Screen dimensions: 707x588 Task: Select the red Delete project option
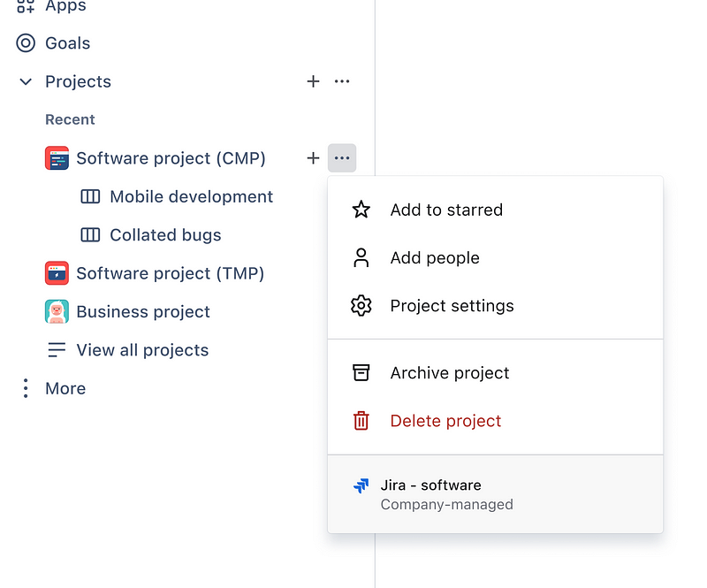pos(445,421)
